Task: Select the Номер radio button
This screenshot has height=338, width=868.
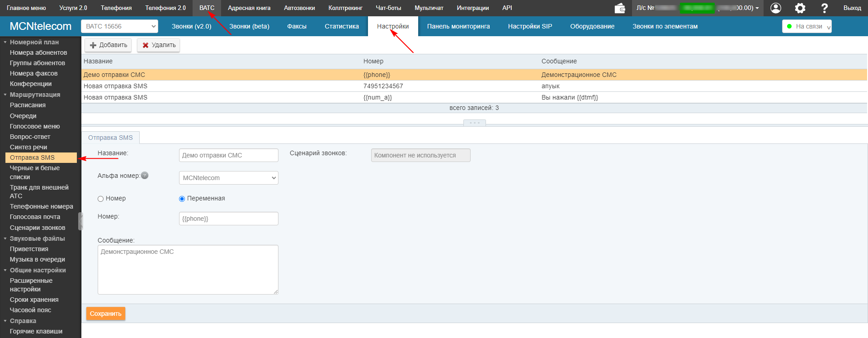Action: pyautogui.click(x=101, y=199)
